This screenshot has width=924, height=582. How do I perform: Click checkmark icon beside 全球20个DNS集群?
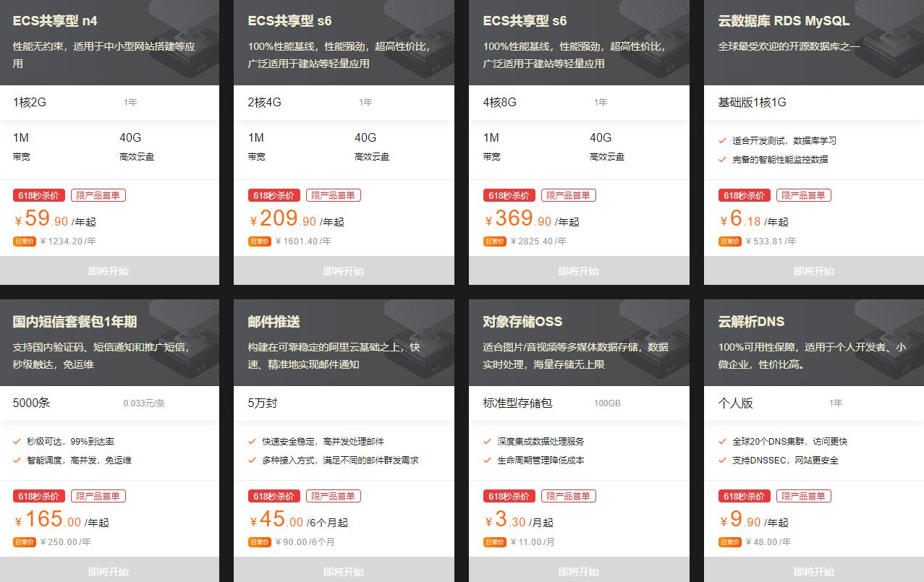(x=722, y=441)
